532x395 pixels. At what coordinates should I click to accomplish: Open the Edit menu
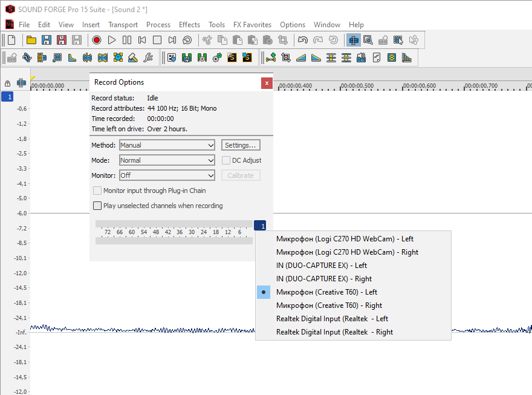click(x=44, y=25)
